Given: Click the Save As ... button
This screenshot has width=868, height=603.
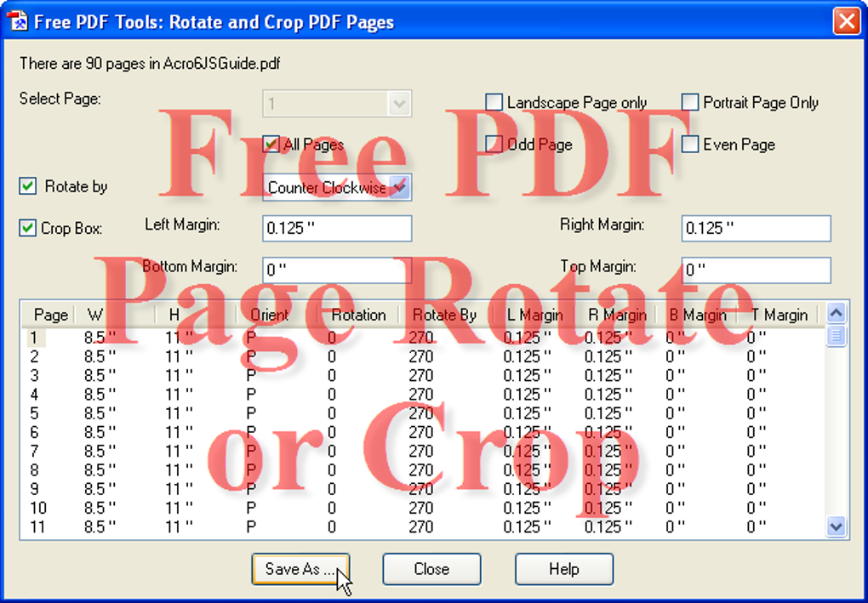Looking at the screenshot, I should [300, 569].
